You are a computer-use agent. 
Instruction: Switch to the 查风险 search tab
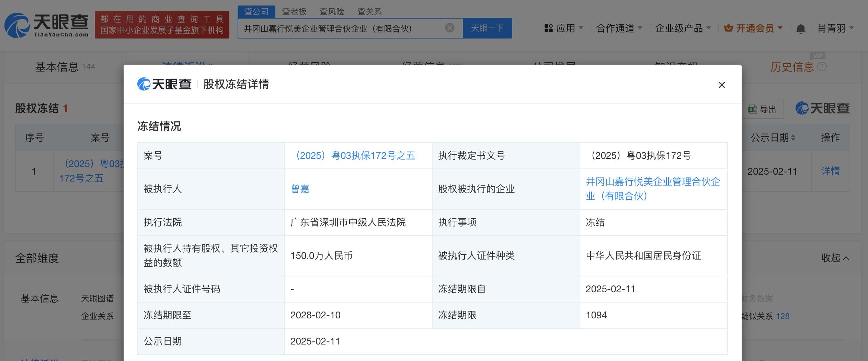[x=332, y=12]
